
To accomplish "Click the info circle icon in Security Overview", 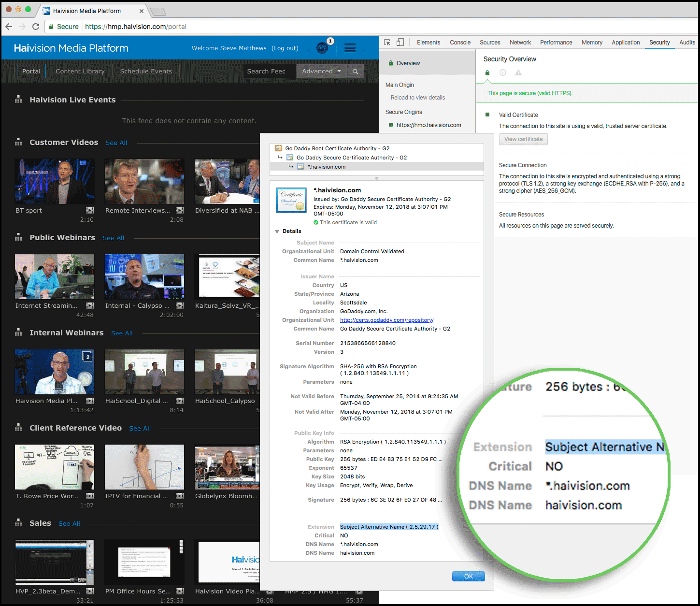I will [503, 73].
